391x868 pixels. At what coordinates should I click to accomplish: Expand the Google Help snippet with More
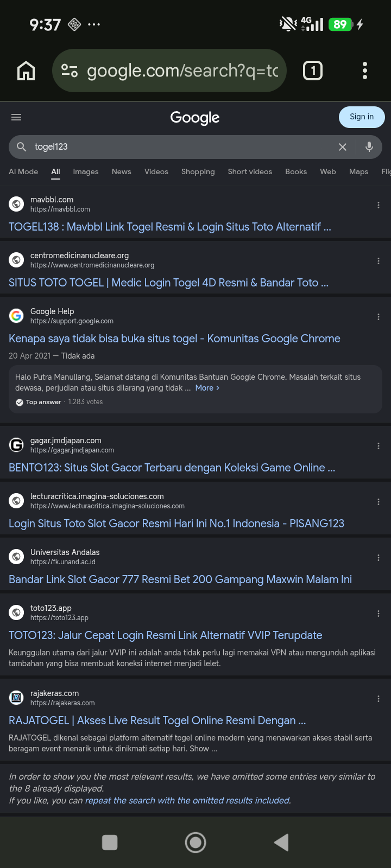pyautogui.click(x=207, y=388)
